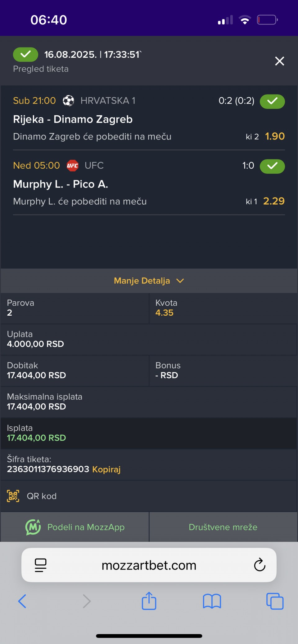Tap the green ticket status checkmark
This screenshot has height=644, width=298.
coord(25,55)
